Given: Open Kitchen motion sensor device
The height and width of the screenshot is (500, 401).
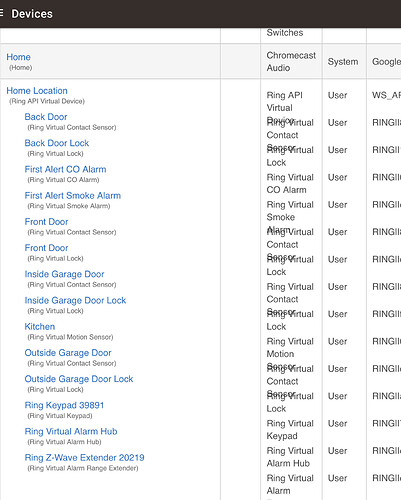Looking at the screenshot, I should click(40, 327).
